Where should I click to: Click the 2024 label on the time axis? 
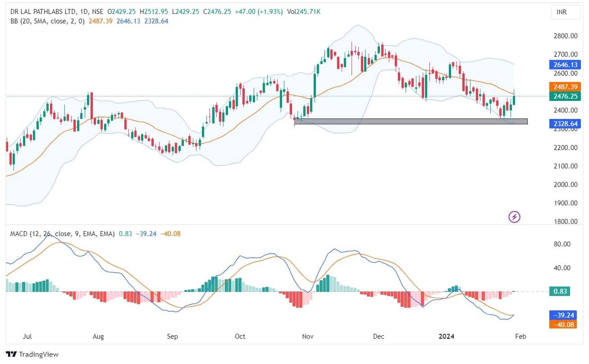click(x=446, y=337)
